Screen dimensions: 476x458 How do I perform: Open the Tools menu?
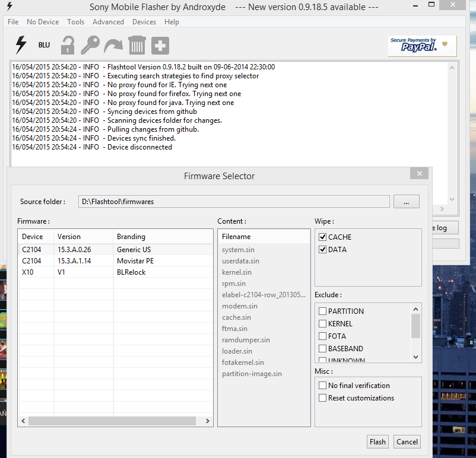coord(75,22)
